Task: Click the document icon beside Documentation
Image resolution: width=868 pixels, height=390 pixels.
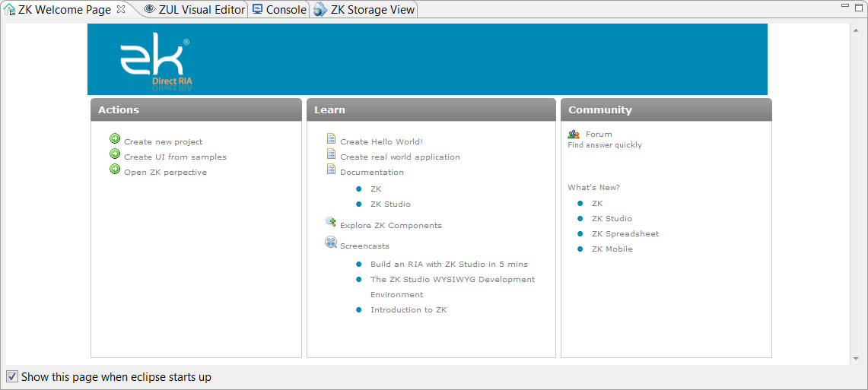Action: (331, 169)
